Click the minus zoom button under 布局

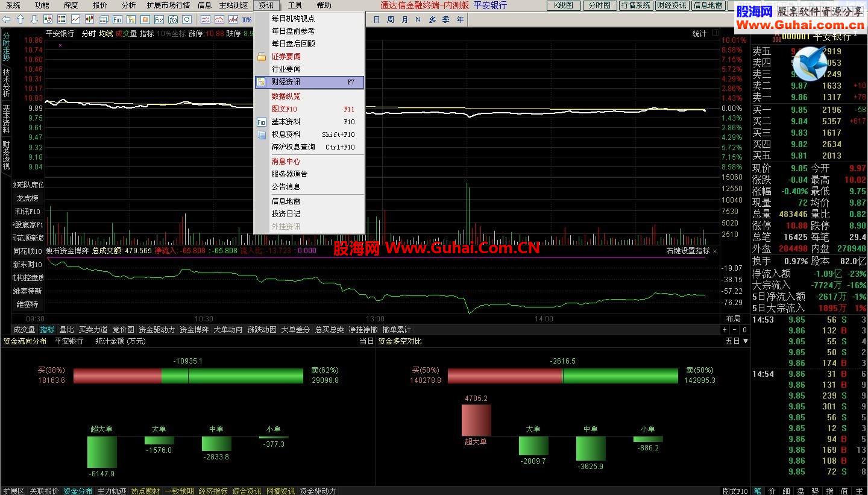click(x=734, y=330)
